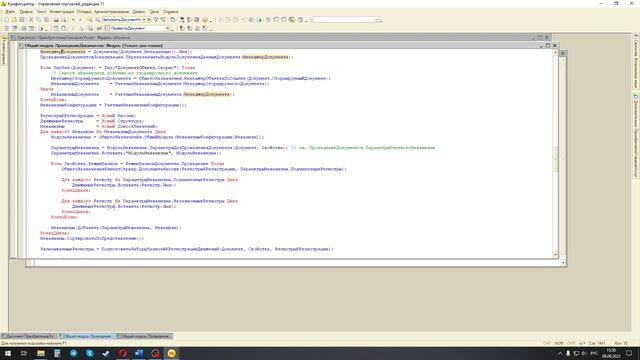Image resolution: width=640 pixels, height=360 pixels.
Task: Open the Окна menu
Action: pos(154,12)
